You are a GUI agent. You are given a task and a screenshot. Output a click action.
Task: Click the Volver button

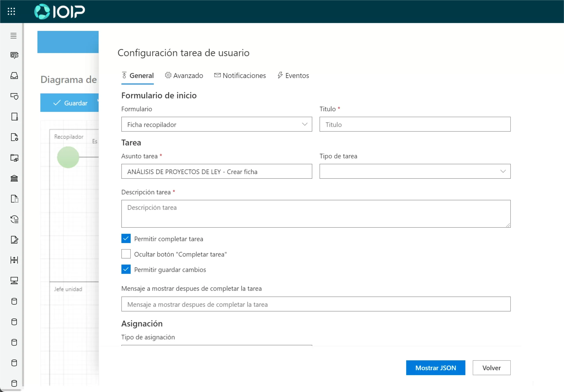click(491, 368)
